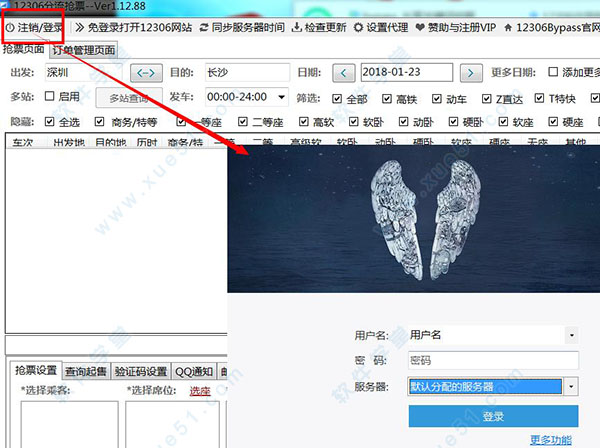Select 默认分配的服务器 combo field
This screenshot has height=448, width=600.
tap(485, 386)
